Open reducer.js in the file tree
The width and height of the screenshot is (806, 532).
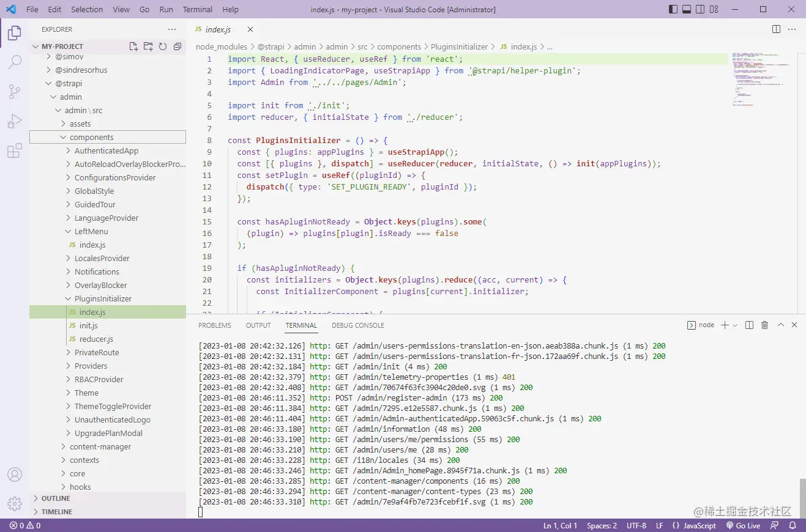108,339
